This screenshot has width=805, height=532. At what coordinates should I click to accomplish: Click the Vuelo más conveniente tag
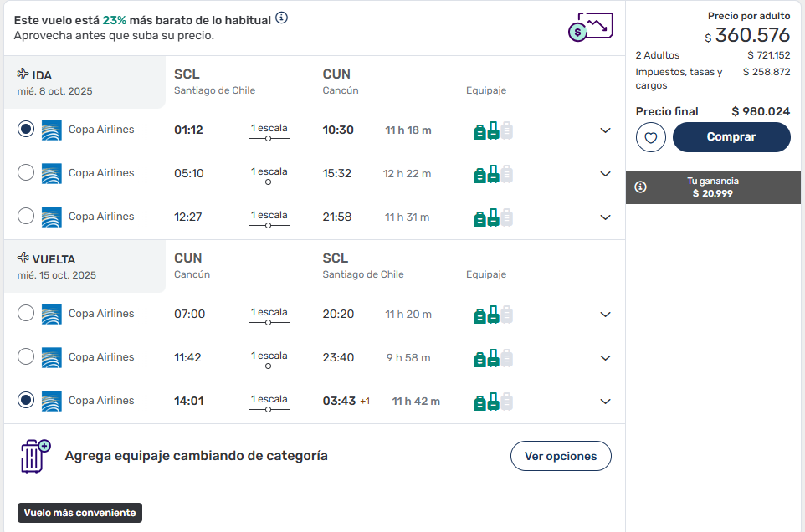79,513
